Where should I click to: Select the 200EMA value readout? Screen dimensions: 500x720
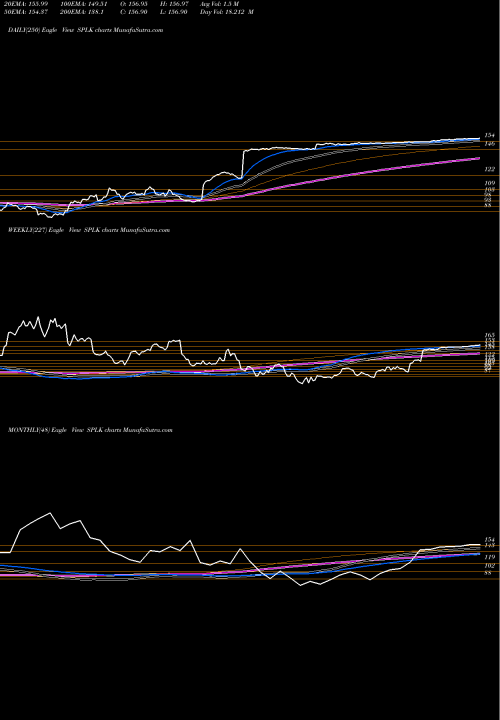[x=80, y=12]
